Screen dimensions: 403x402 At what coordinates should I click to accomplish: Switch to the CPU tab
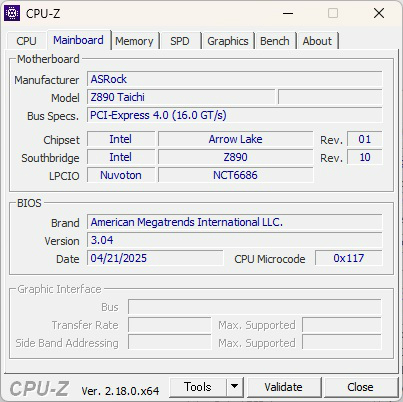pos(26,41)
